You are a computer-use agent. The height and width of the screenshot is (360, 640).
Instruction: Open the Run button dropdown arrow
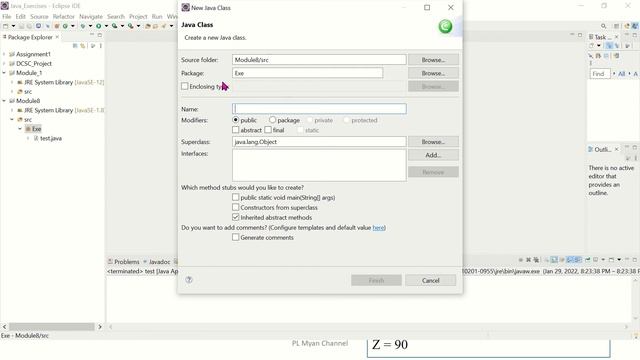[106, 26]
